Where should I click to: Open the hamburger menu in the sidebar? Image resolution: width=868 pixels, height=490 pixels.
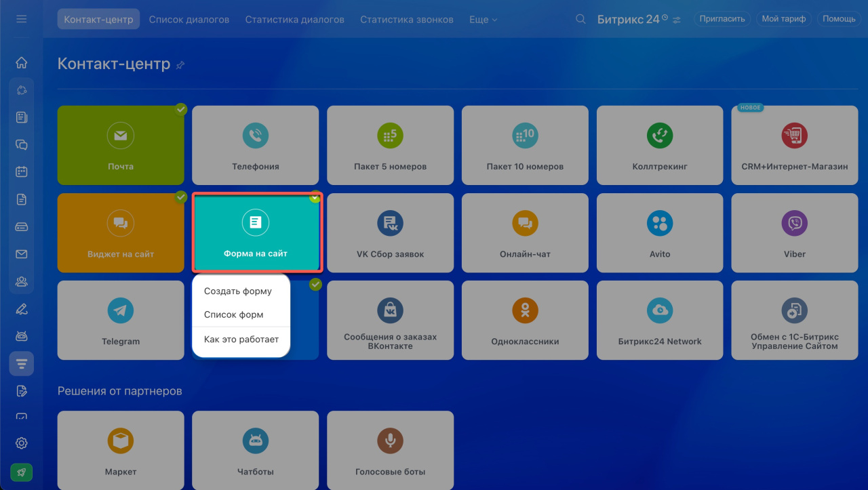(x=21, y=19)
